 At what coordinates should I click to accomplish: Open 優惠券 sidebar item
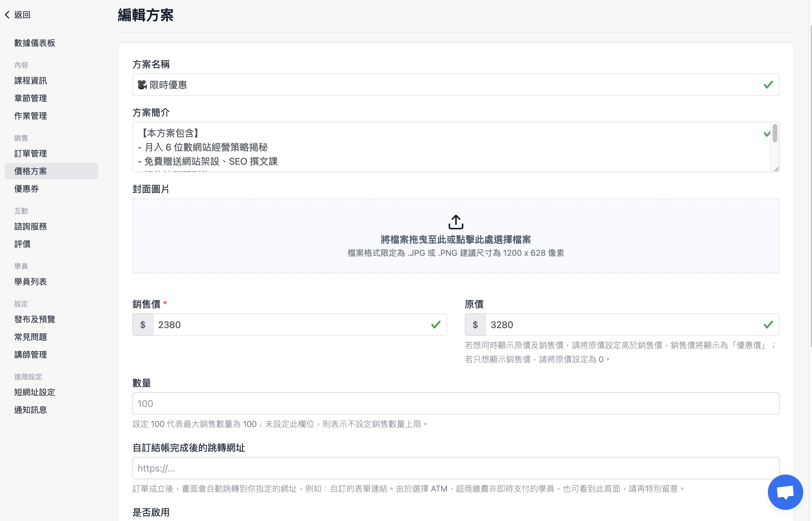[x=26, y=189]
